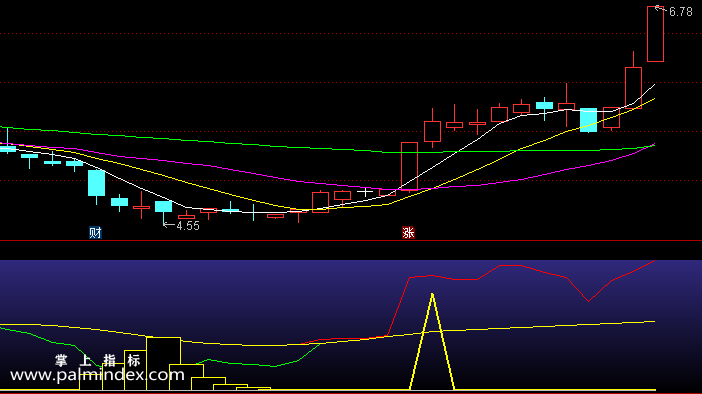Open the www.palmindex.com watermark link
Image resolution: width=702 pixels, height=394 pixels.
(97, 375)
